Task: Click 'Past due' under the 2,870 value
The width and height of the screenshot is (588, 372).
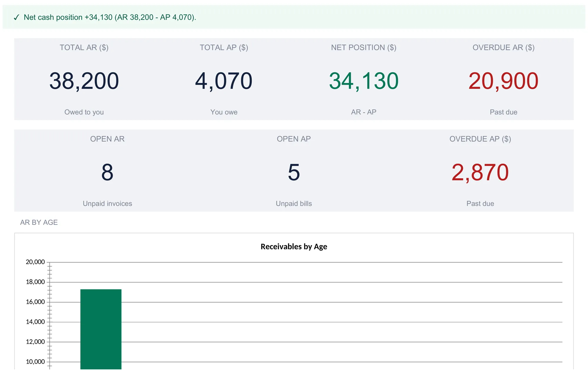Action: point(480,204)
